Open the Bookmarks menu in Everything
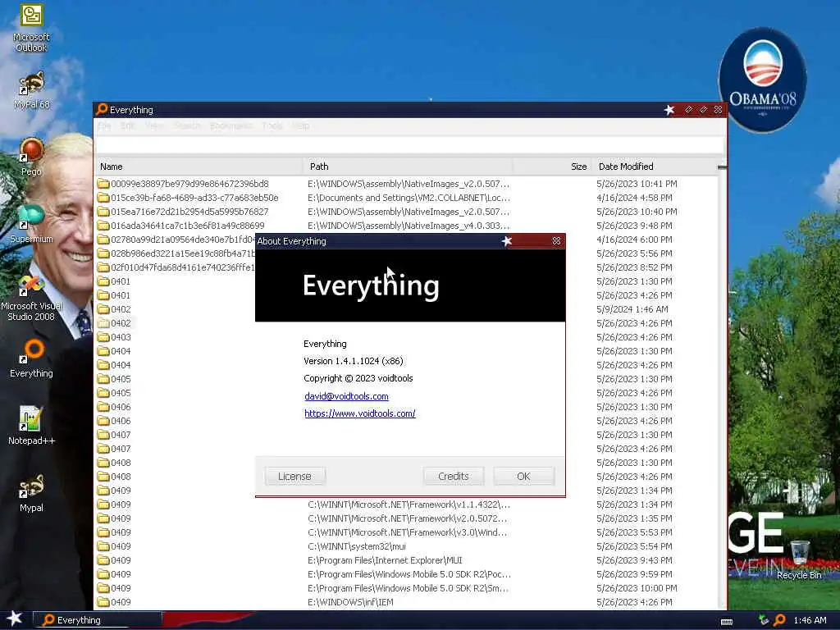Viewport: 840px width, 630px height. coord(231,126)
